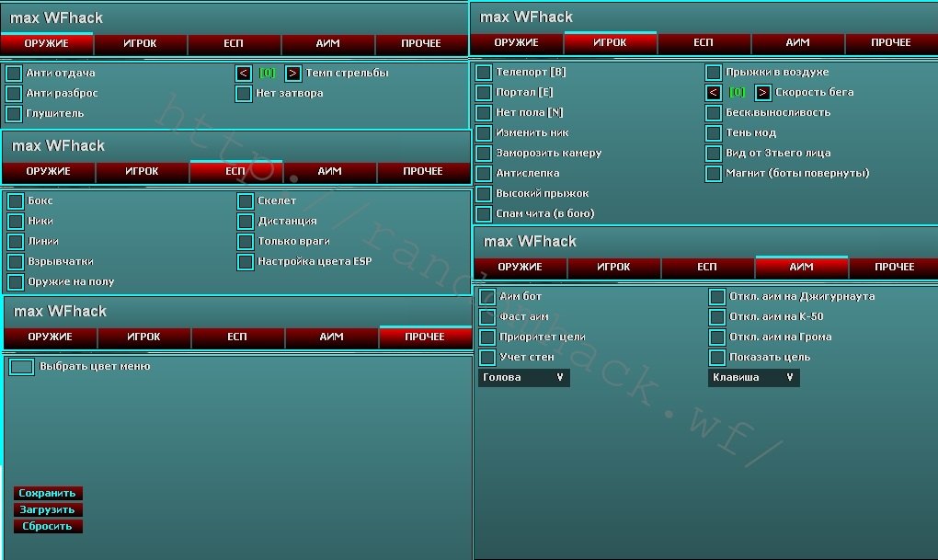Enable Откл. аим на Грома checkbox
938x560 pixels.
(x=716, y=337)
